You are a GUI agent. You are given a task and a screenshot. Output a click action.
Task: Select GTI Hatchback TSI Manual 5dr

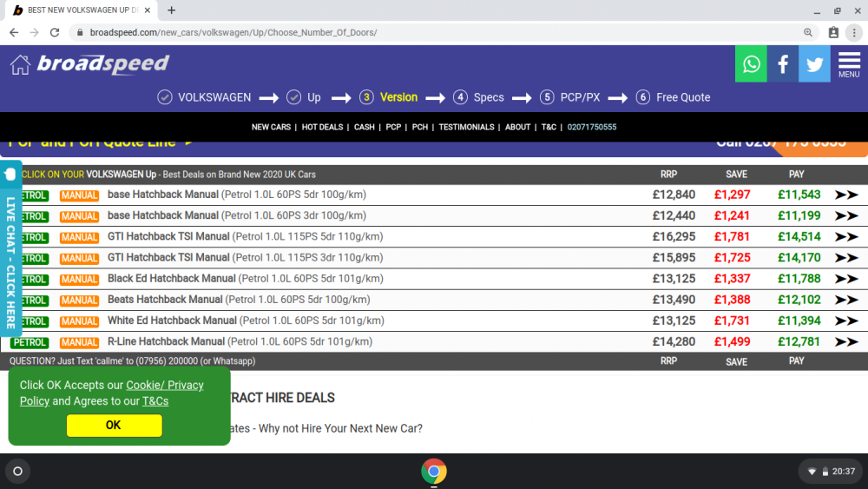(x=434, y=237)
